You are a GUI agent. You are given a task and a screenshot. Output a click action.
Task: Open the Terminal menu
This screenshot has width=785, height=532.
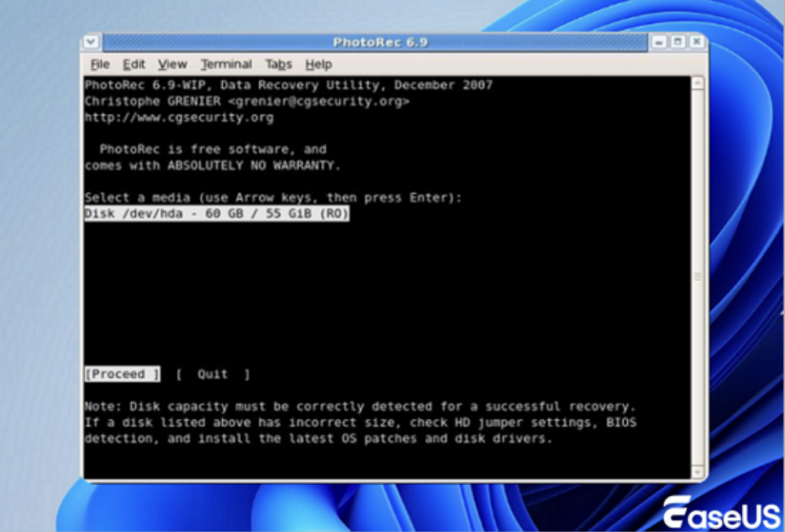point(226,64)
